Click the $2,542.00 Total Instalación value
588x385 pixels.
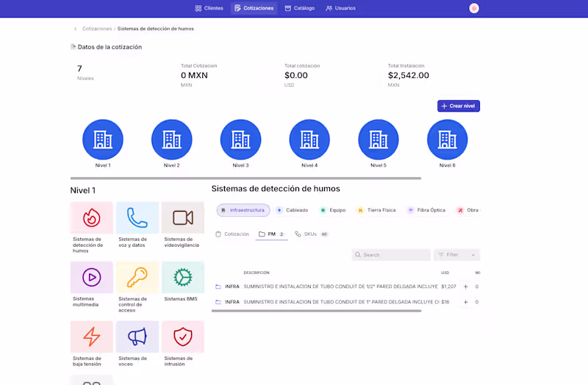pyautogui.click(x=409, y=76)
